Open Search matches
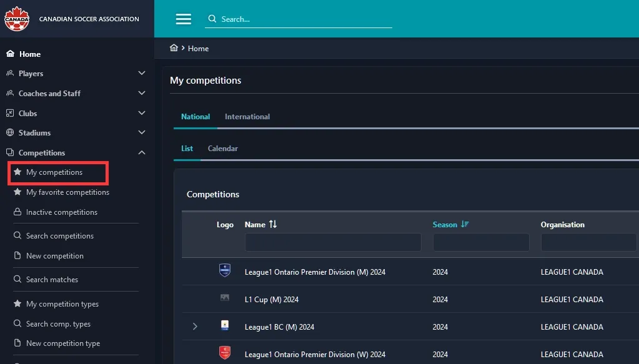 (x=52, y=280)
